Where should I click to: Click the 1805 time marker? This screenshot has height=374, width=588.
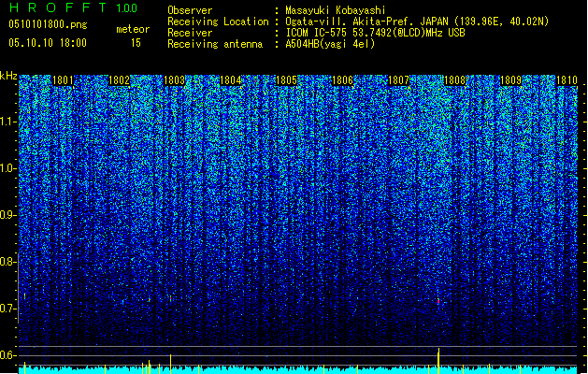coord(286,80)
